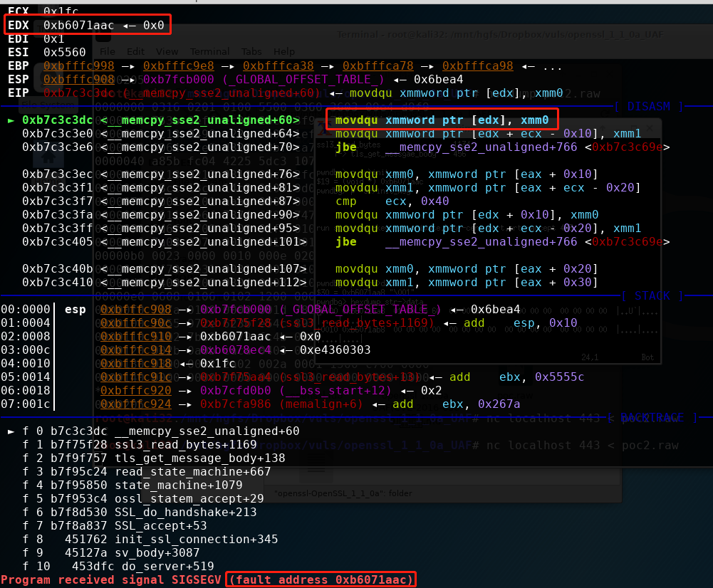
Task: Select backtrace frame SSL_do_handshake+213
Action: [x=140, y=512]
